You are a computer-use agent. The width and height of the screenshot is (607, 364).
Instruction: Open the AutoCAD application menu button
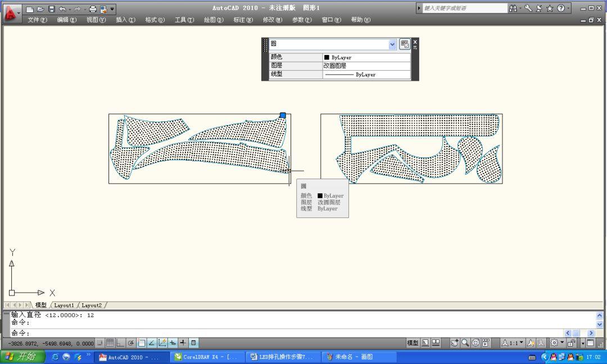10,13
